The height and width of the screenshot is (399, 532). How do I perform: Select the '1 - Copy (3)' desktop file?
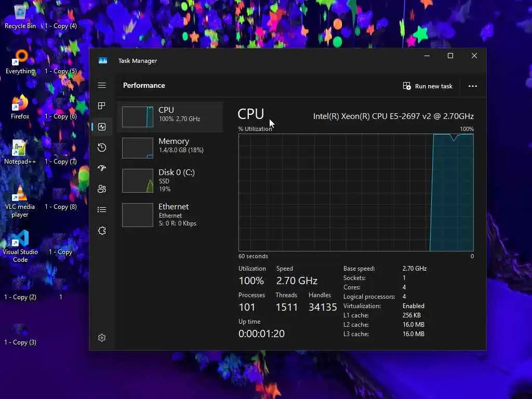[x=20, y=333]
